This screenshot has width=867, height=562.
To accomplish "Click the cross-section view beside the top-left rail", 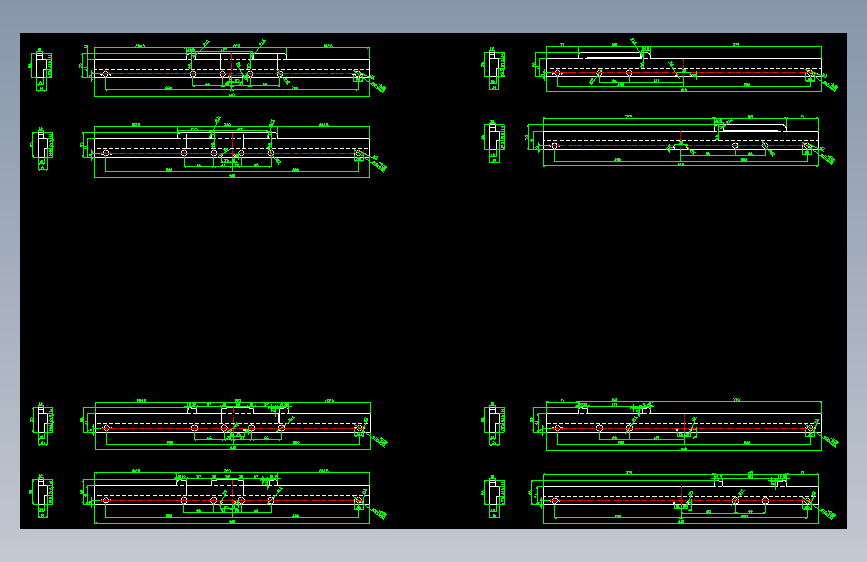I will [41, 70].
